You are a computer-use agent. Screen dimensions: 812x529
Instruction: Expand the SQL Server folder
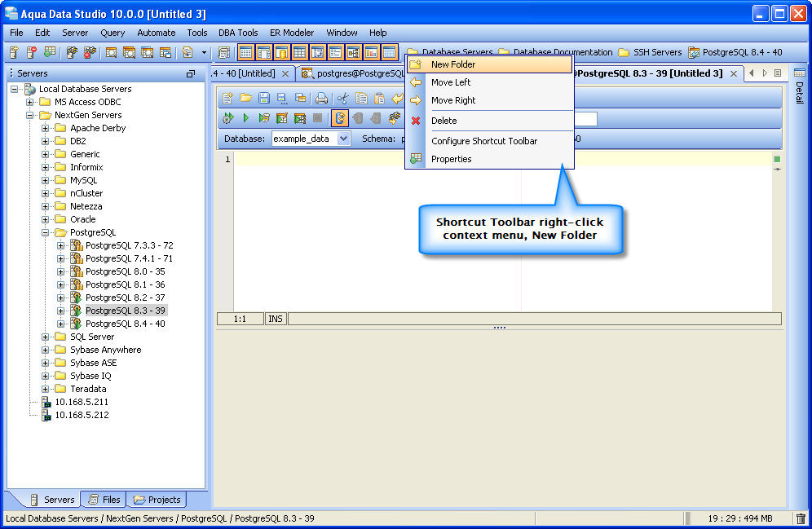(x=46, y=337)
